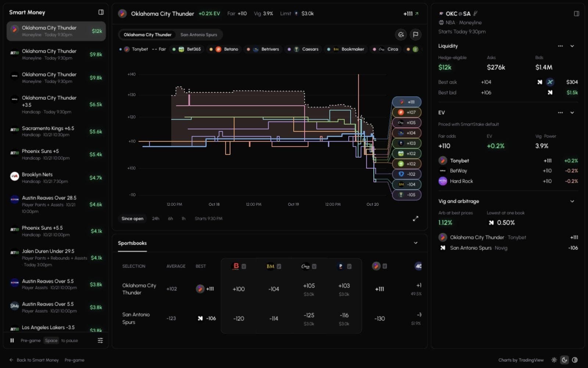Set chart range to 1h
Screen dimensions: 588x368
click(183, 219)
